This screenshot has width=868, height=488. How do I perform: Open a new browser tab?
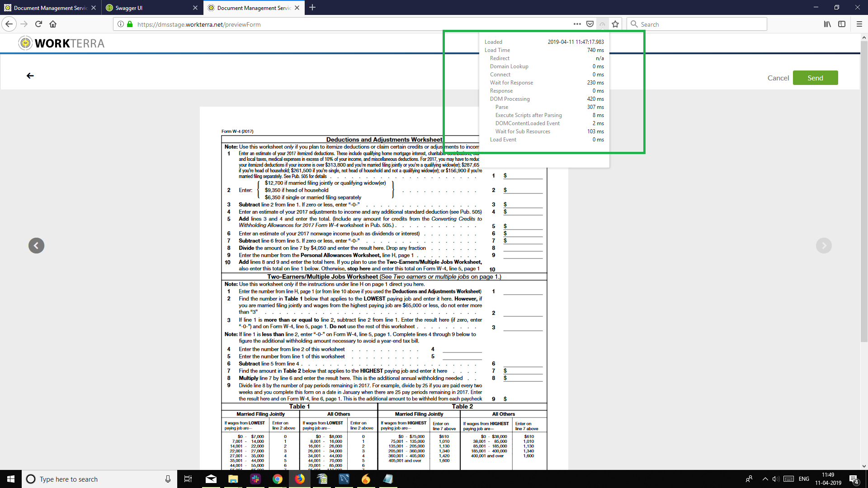[x=312, y=8]
